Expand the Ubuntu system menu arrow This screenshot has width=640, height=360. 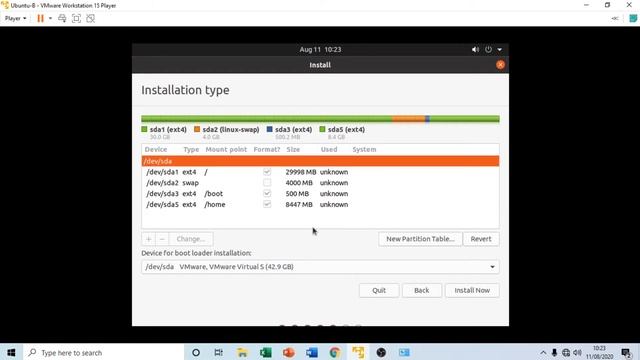(x=500, y=50)
